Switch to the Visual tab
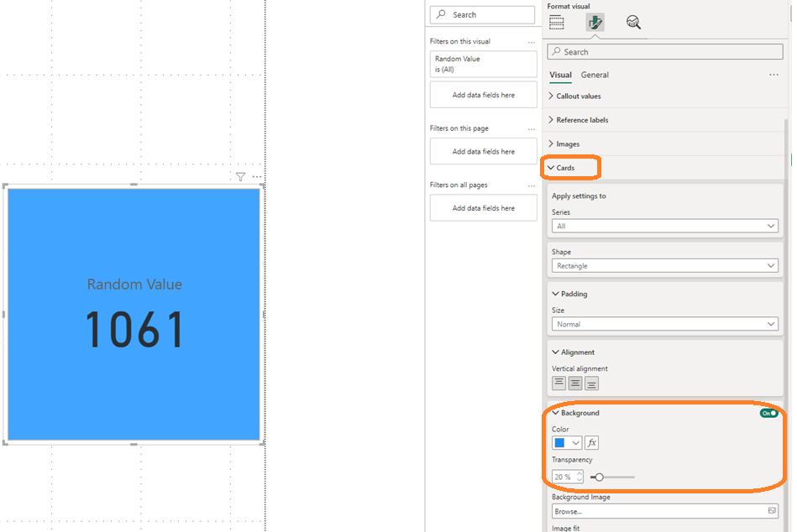Screen dimensions: 797x532 pos(561,76)
